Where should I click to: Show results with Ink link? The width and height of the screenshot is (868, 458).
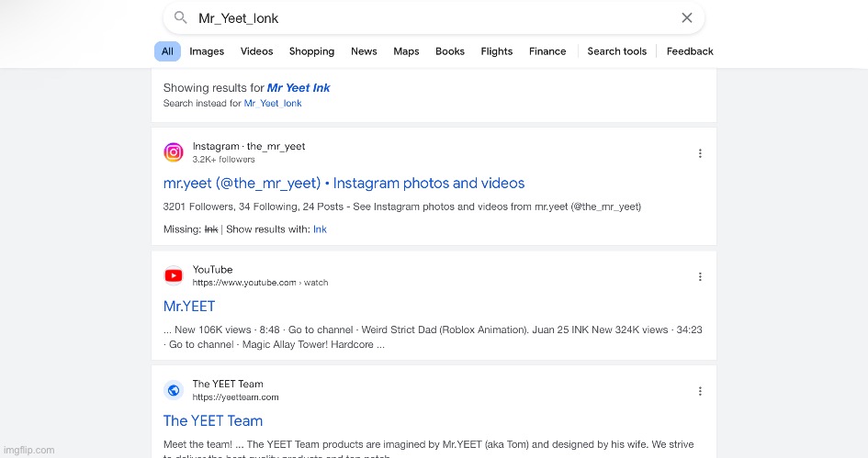pos(320,229)
